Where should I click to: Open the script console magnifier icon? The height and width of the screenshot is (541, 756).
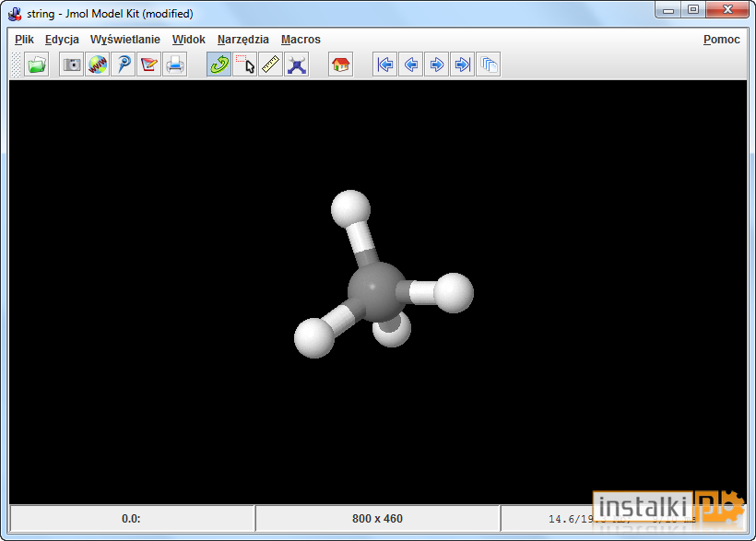tap(123, 65)
